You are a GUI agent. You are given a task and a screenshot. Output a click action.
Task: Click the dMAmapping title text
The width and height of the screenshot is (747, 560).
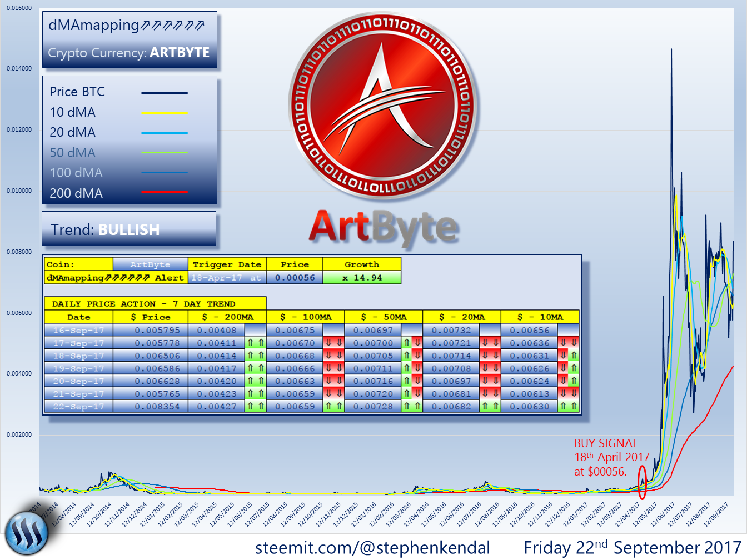[127, 26]
